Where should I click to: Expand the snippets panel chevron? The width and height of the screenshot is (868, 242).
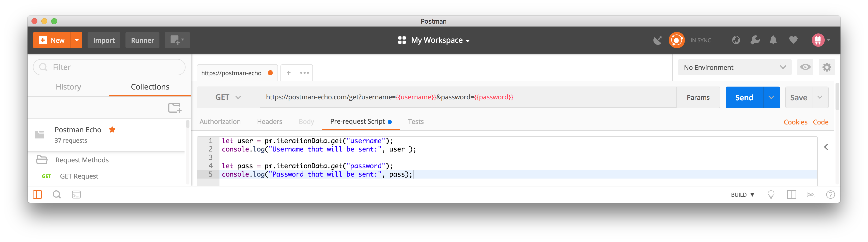pos(826,147)
